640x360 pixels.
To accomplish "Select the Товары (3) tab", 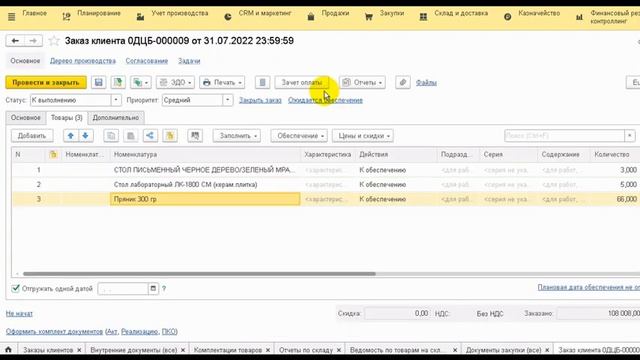I will point(67,118).
